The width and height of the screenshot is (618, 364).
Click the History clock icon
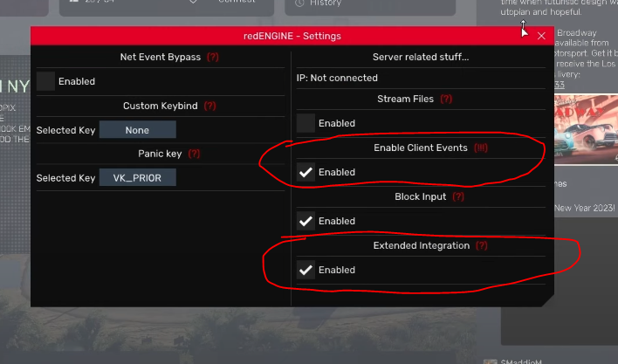pos(301,3)
